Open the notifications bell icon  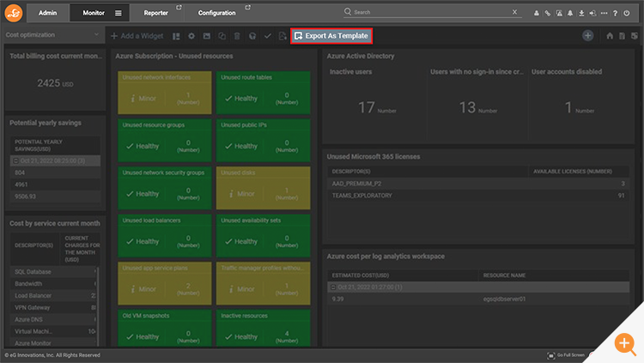pyautogui.click(x=570, y=13)
